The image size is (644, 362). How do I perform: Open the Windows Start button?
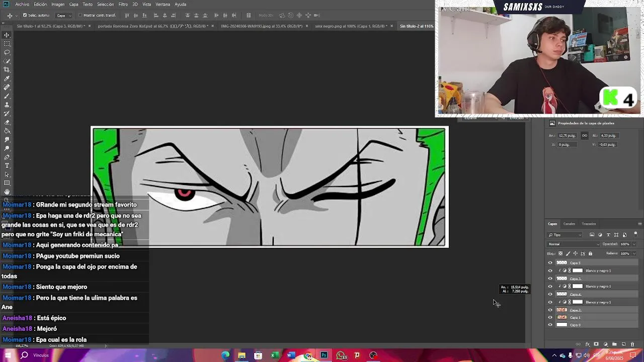click(8, 355)
